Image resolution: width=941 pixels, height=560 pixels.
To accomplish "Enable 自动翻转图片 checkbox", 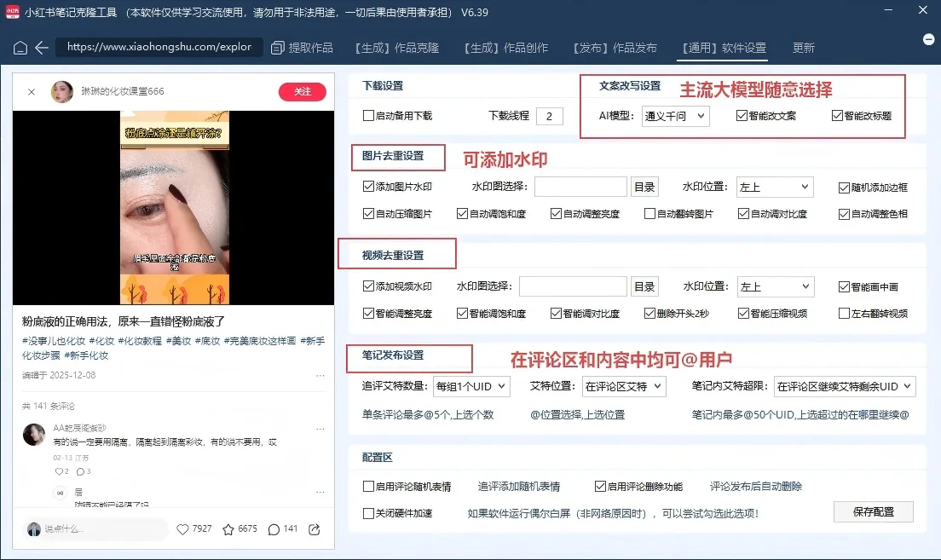I will coord(649,213).
